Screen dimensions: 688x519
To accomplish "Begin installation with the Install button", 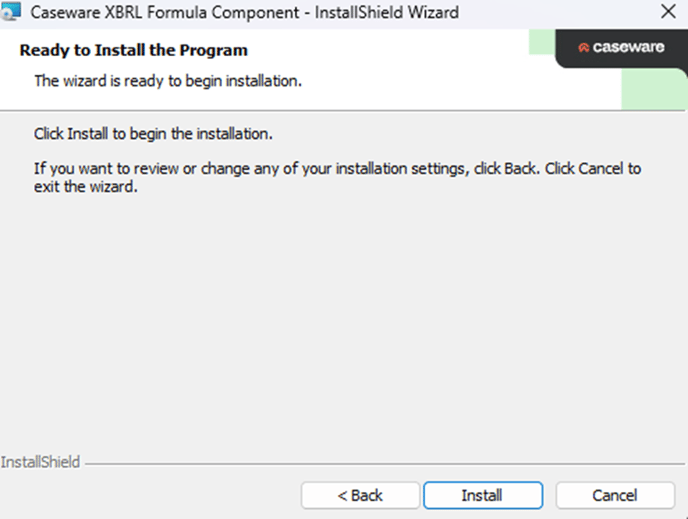I will coord(483,495).
